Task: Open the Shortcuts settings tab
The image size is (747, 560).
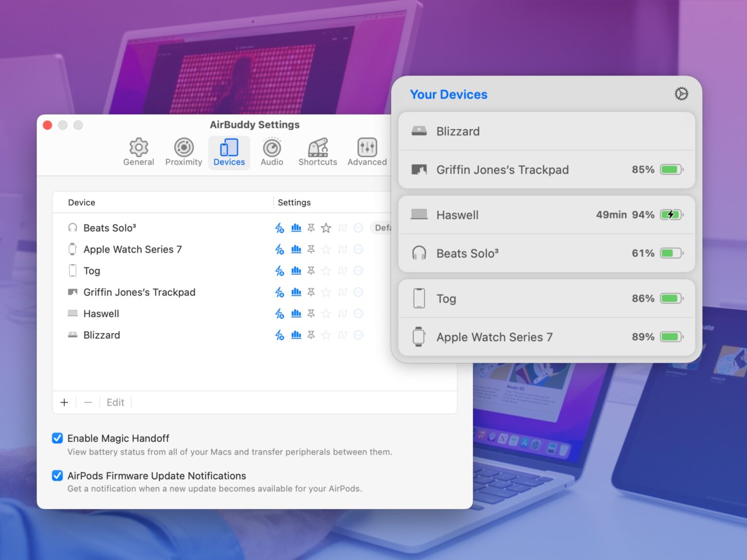Action: 318,152
